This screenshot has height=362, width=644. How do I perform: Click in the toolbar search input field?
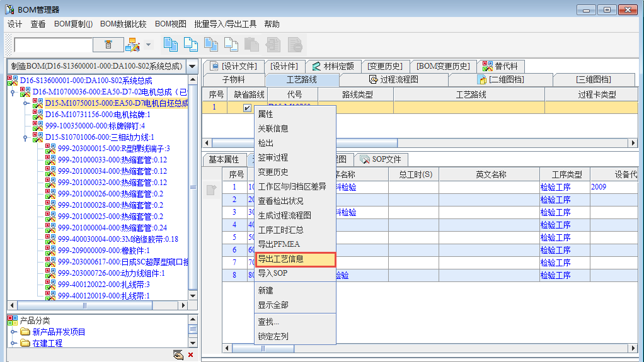click(x=53, y=45)
